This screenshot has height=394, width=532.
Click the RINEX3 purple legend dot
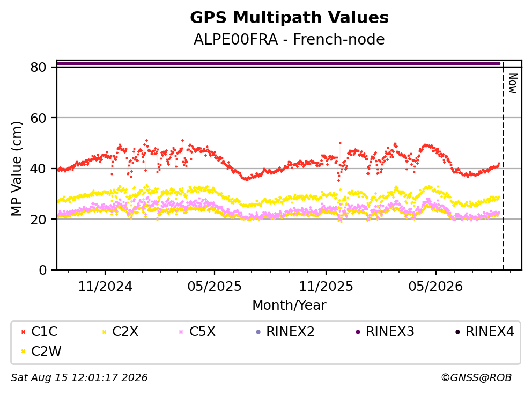[x=358, y=332]
